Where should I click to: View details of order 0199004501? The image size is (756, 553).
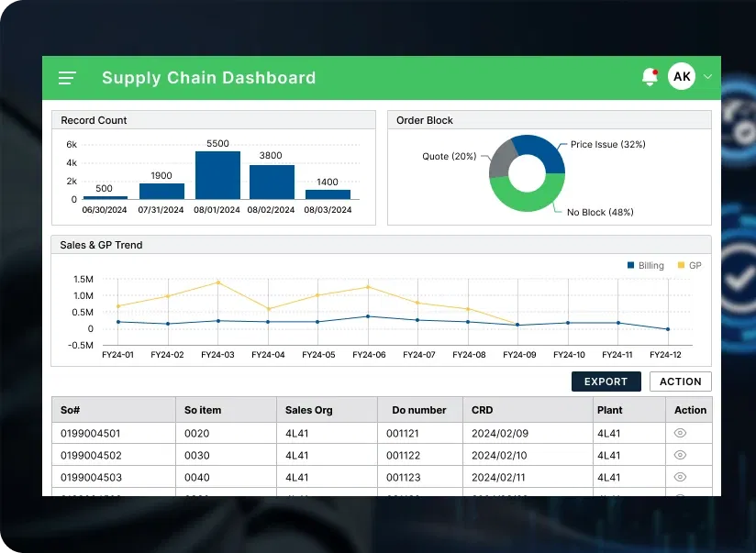(680, 433)
